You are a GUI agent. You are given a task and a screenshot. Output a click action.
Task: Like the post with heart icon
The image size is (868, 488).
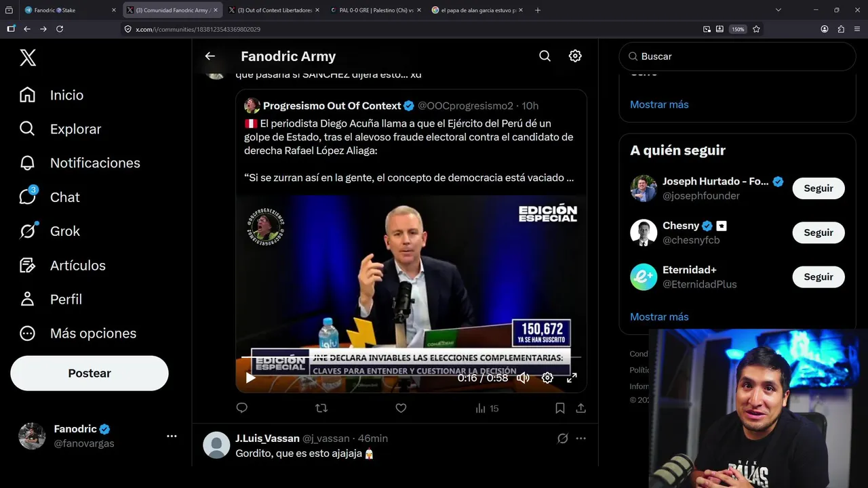(401, 408)
